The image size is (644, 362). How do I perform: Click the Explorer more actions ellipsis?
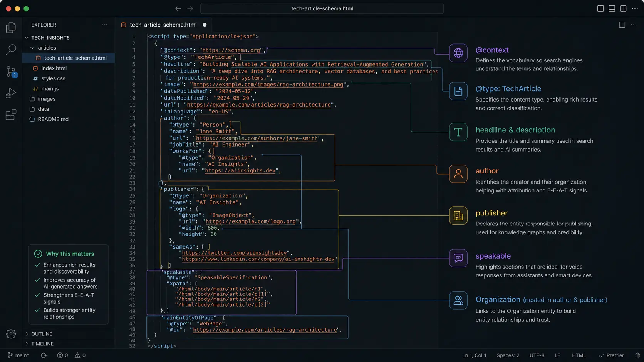104,25
